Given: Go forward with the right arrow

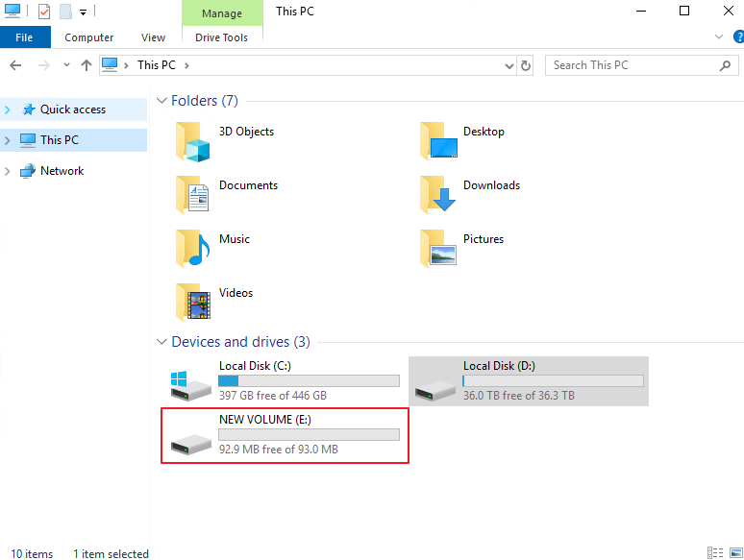Looking at the screenshot, I should (43, 65).
